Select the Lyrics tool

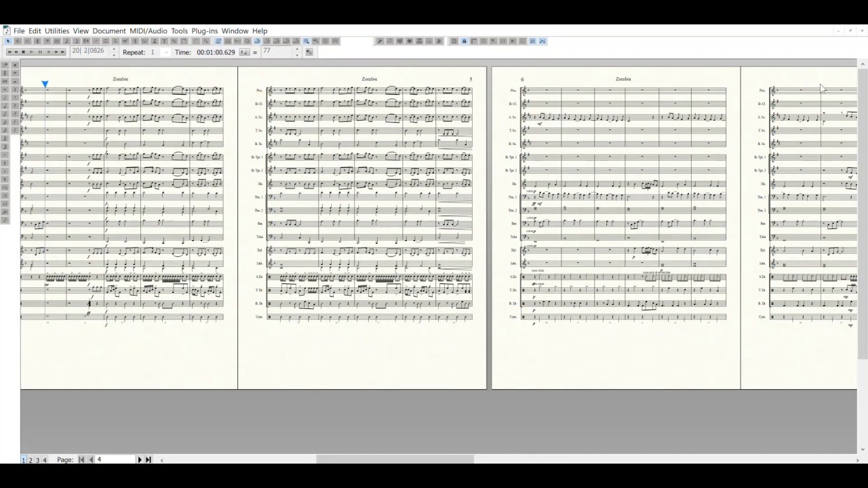[155, 41]
